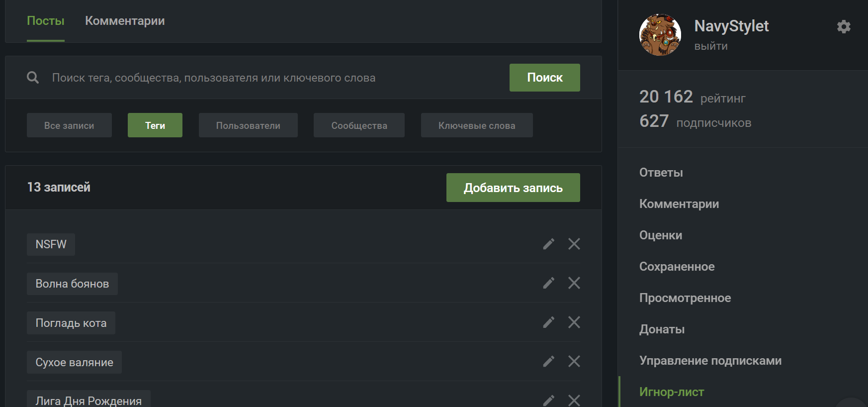This screenshot has height=407, width=868.
Task: Open the Ответы sidebar section
Action: point(661,173)
